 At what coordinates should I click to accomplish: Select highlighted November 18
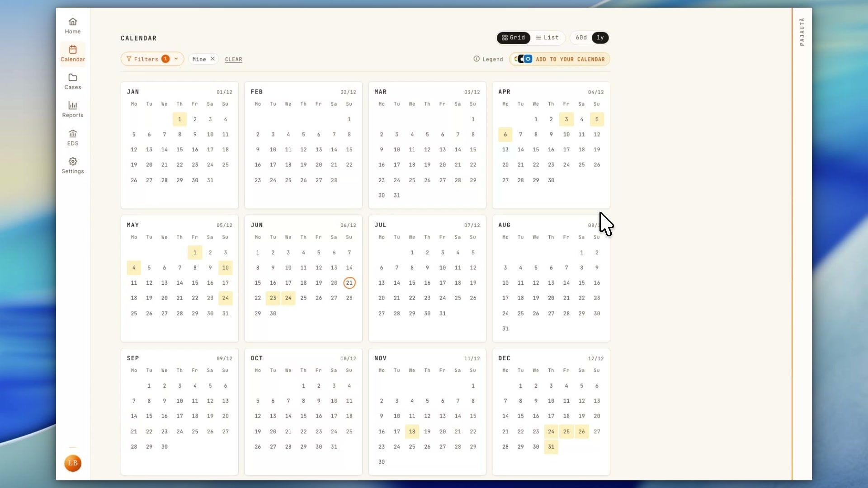click(412, 432)
